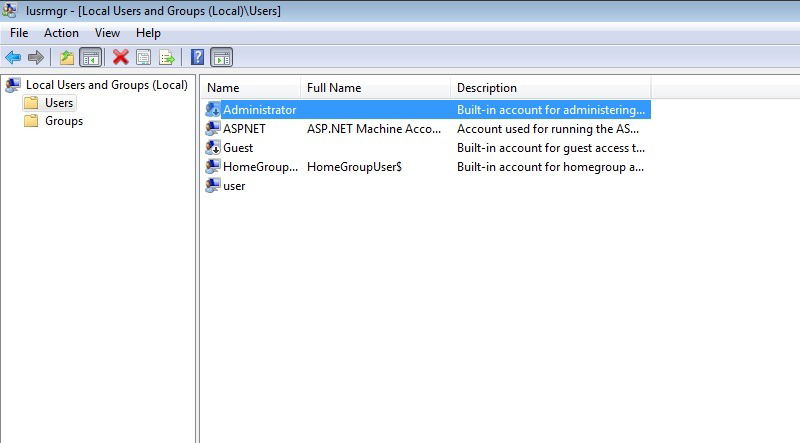Select the Groups node in the tree
This screenshot has height=443, width=800.
click(x=64, y=121)
